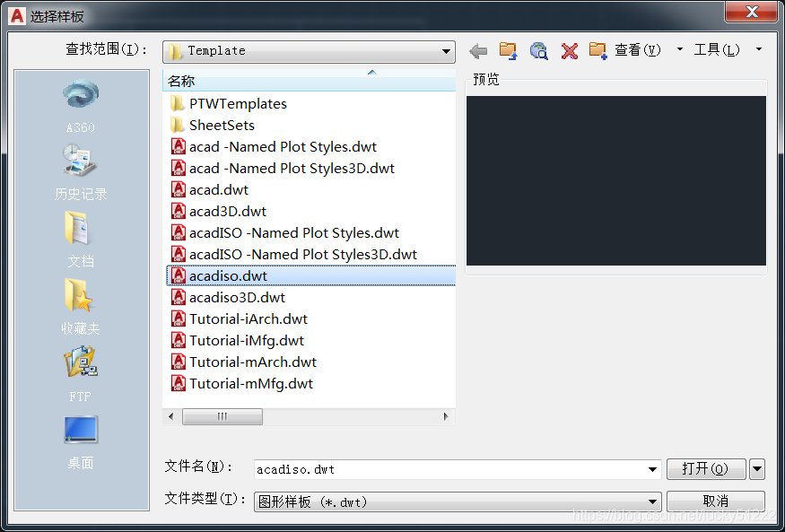Screen dimensions: 785x532
Task: Click the search the web icon
Action: (538, 50)
